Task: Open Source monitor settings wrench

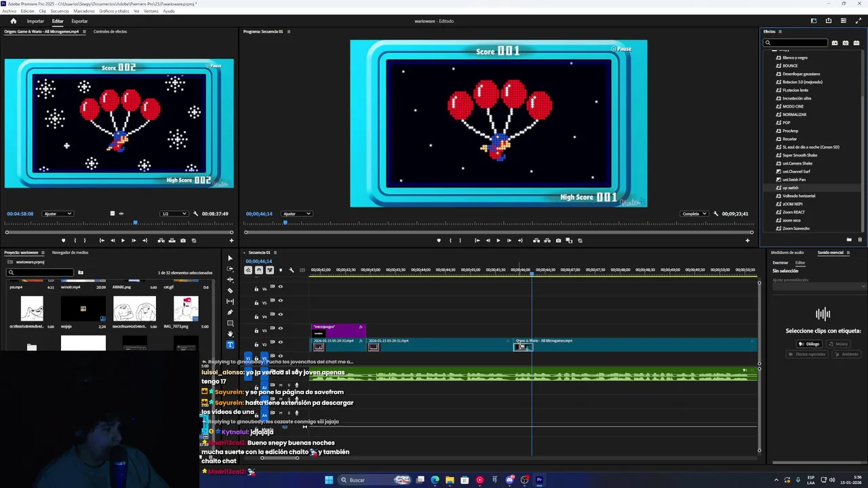Action: pos(196,213)
